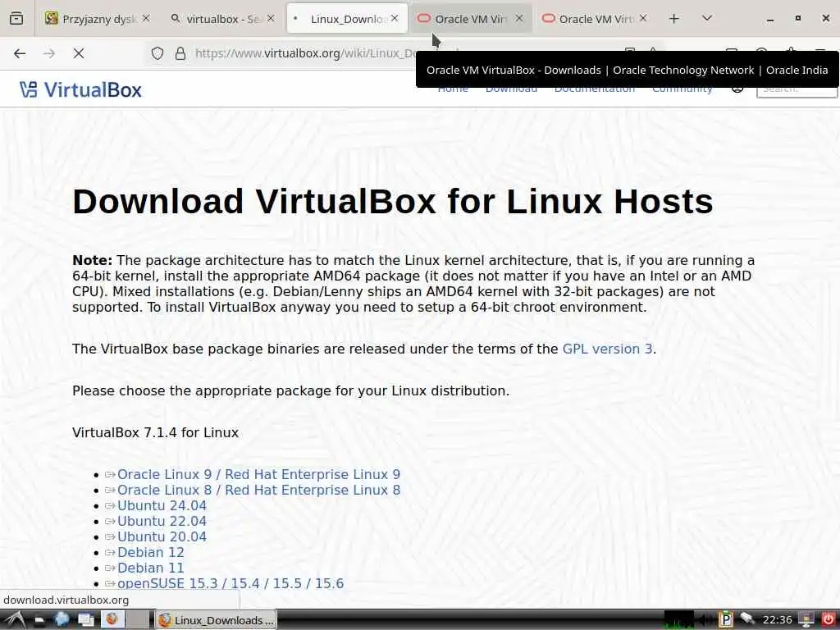Click the VirtualBox 7.1.4 for Linux text
The height and width of the screenshot is (630, 840).
(155, 432)
